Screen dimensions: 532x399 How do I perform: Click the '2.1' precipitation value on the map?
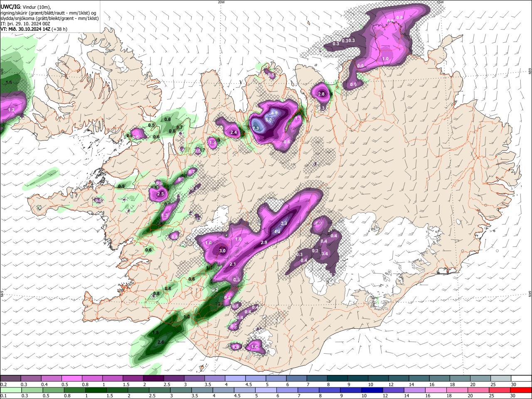coord(233,264)
